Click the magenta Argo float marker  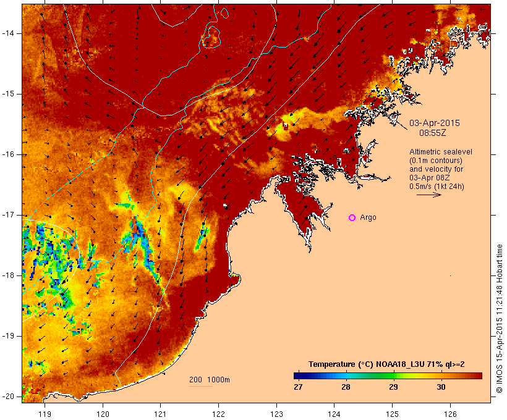(x=352, y=218)
